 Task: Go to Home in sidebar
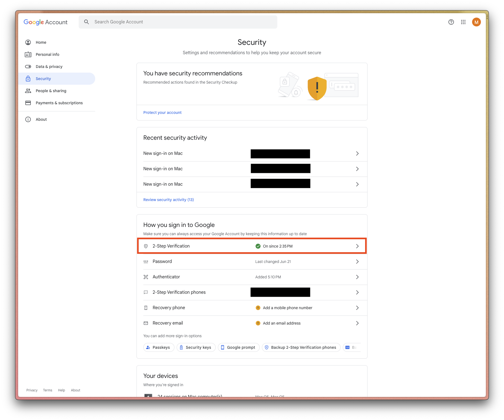click(57, 42)
